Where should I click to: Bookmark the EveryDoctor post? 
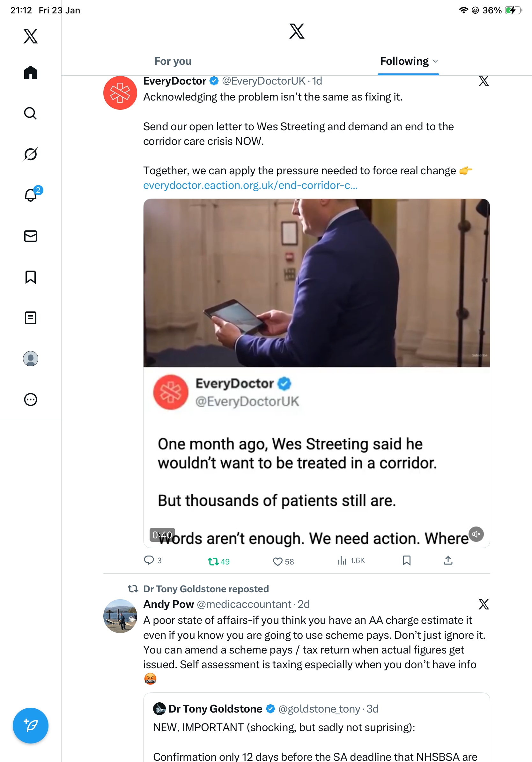(x=407, y=561)
